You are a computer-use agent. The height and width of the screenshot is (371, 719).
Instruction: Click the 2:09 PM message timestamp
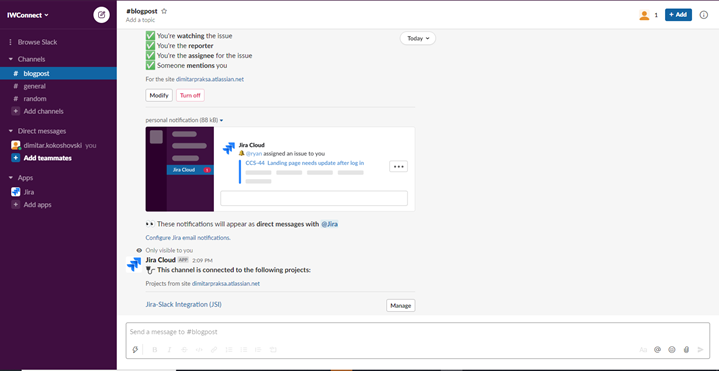point(202,260)
